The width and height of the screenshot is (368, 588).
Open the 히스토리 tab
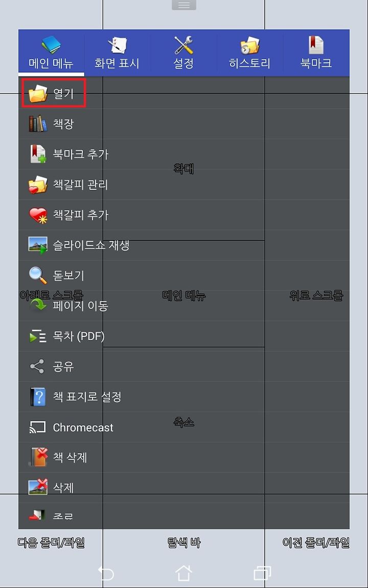click(x=250, y=53)
